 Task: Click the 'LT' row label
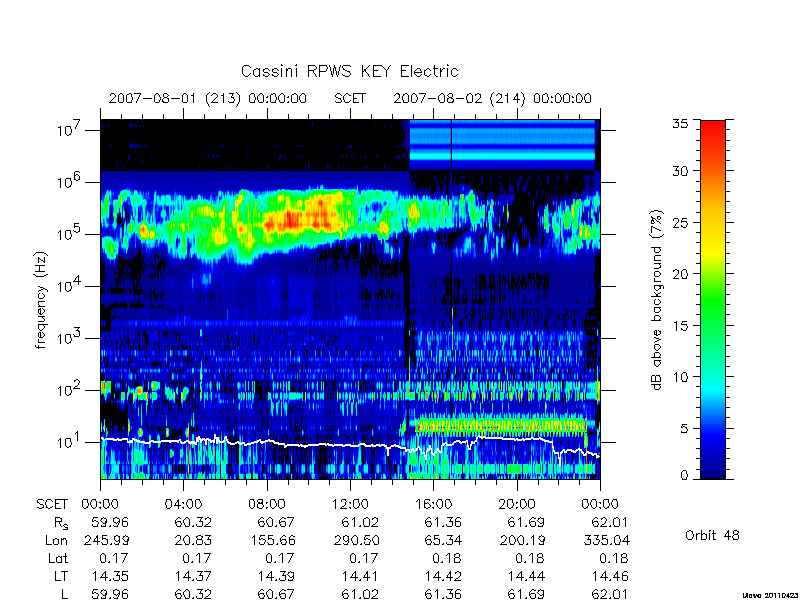click(61, 576)
